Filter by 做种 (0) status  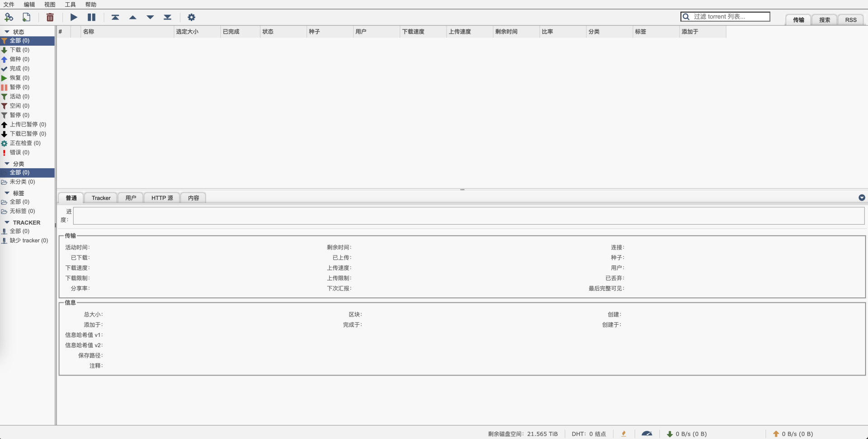(27, 59)
